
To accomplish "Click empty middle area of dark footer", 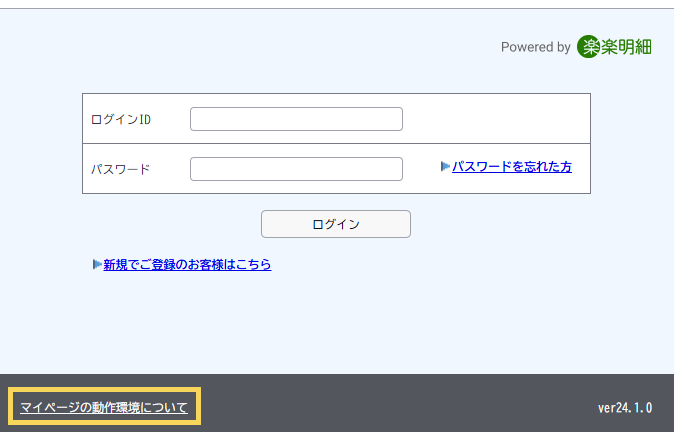I will pyautogui.click(x=400, y=405).
